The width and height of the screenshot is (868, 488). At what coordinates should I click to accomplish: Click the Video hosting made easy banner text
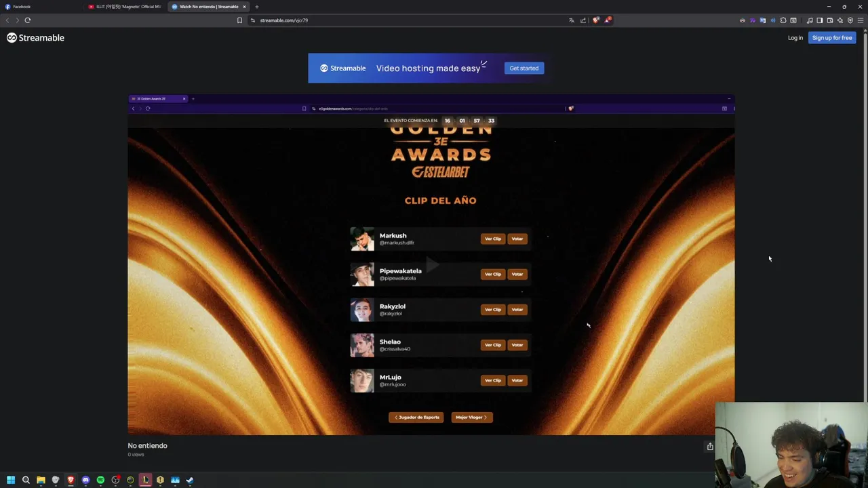(x=429, y=68)
